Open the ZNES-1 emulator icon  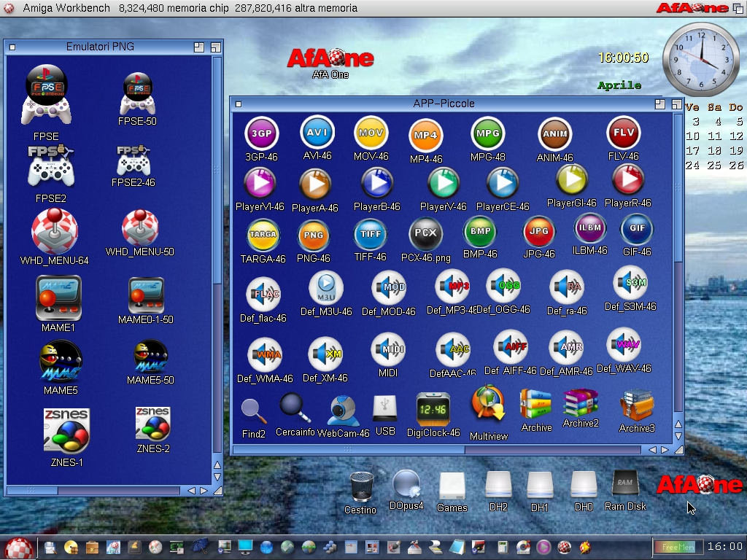click(x=66, y=429)
